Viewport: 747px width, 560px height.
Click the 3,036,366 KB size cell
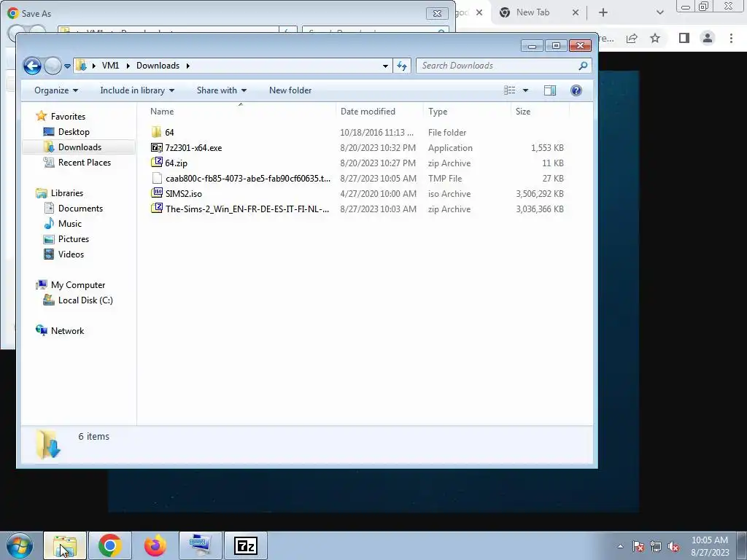[x=540, y=209]
